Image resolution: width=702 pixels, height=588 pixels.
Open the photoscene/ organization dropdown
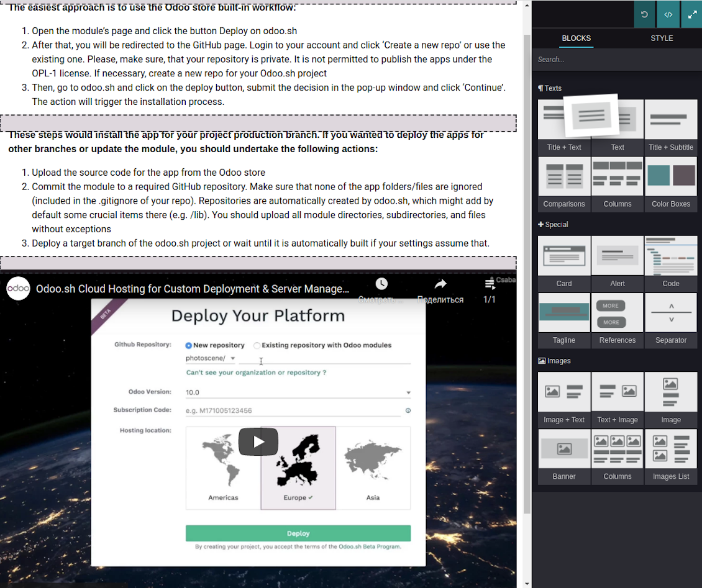coord(211,358)
